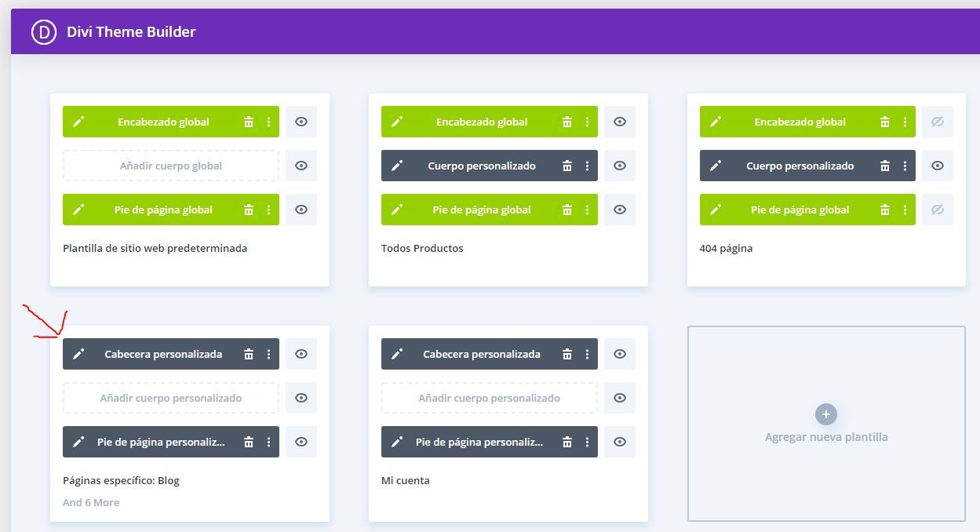Screen dimensions: 980x532
Task: Edit Pie de página global in Todos Productos
Action: click(x=397, y=210)
